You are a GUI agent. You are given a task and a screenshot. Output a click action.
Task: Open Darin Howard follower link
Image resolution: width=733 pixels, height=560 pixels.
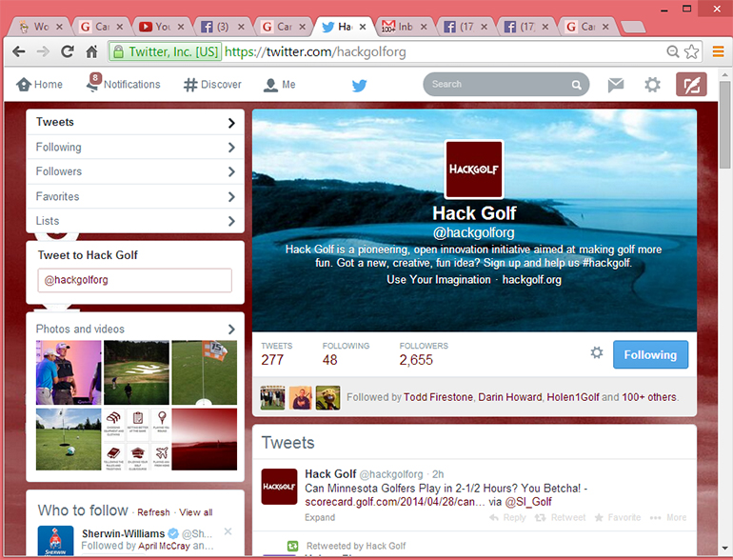(x=509, y=397)
